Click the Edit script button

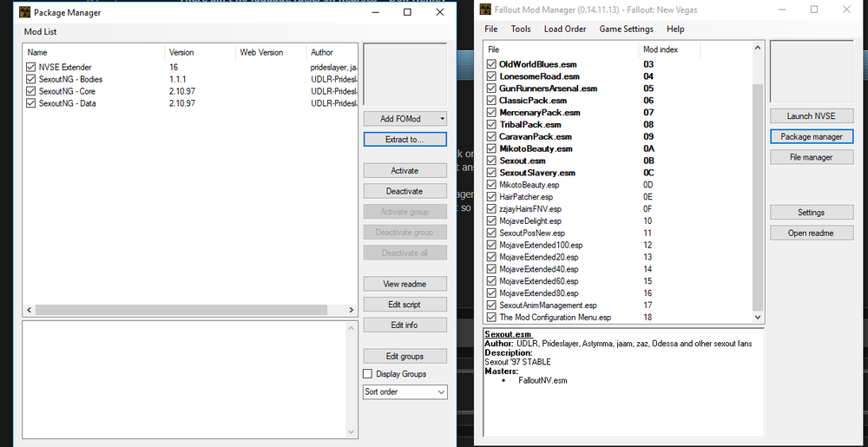[404, 305]
